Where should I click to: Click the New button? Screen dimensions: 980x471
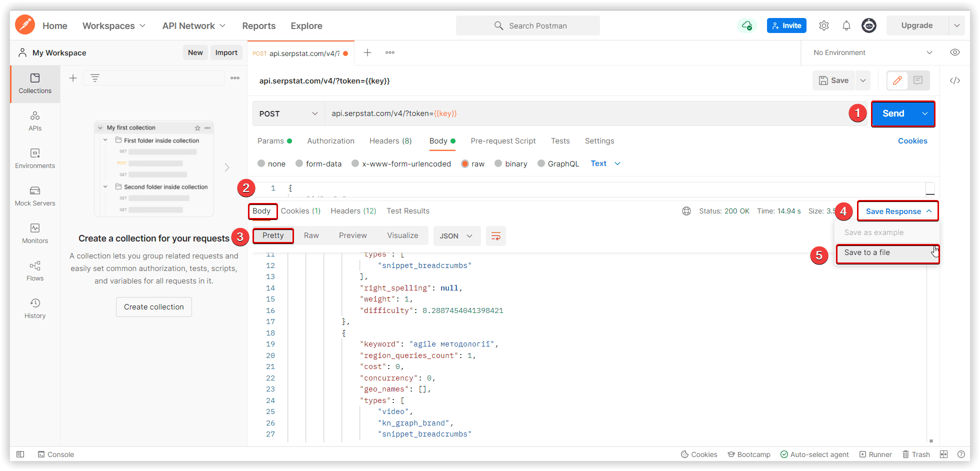[x=195, y=52]
